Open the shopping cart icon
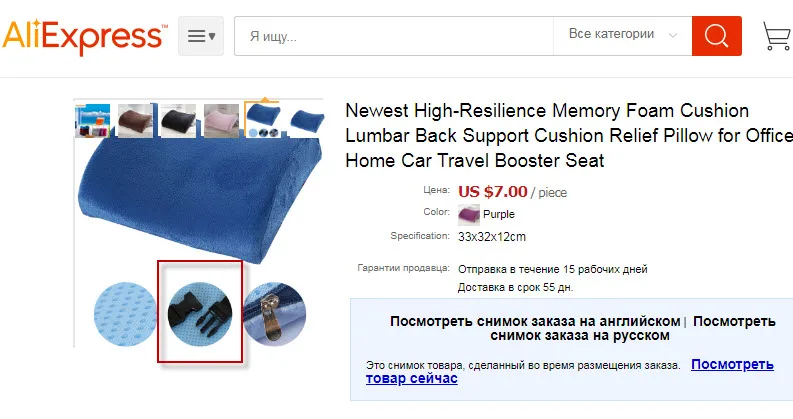The width and height of the screenshot is (793, 419). coord(777,35)
